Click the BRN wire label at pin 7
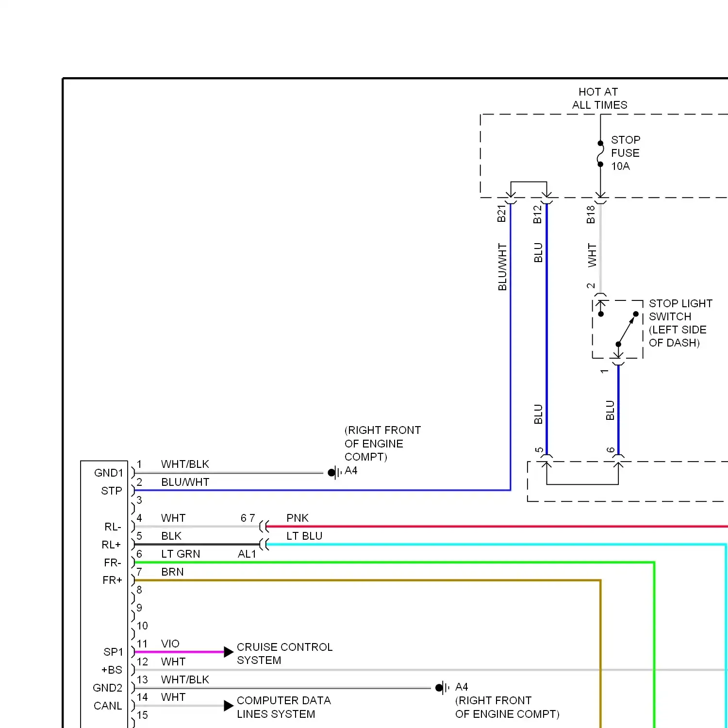This screenshot has height=728, width=728. 172,572
